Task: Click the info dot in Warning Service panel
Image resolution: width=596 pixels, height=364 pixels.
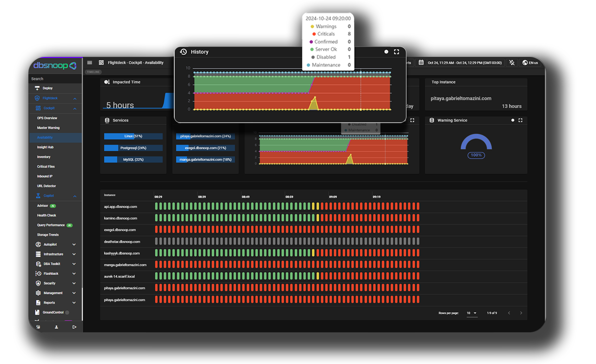Action: [x=513, y=120]
